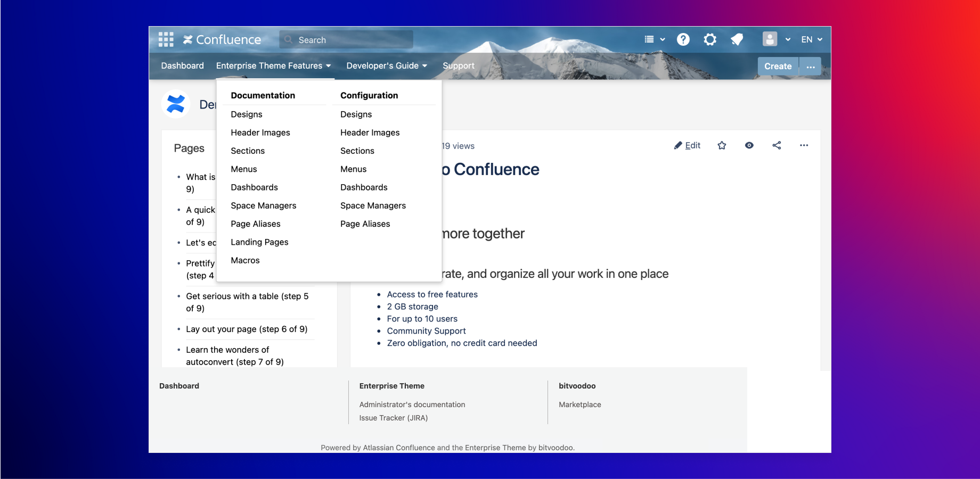Viewport: 980px width, 479px height.
Task: Click 'Access to free features' link
Action: [x=432, y=294]
